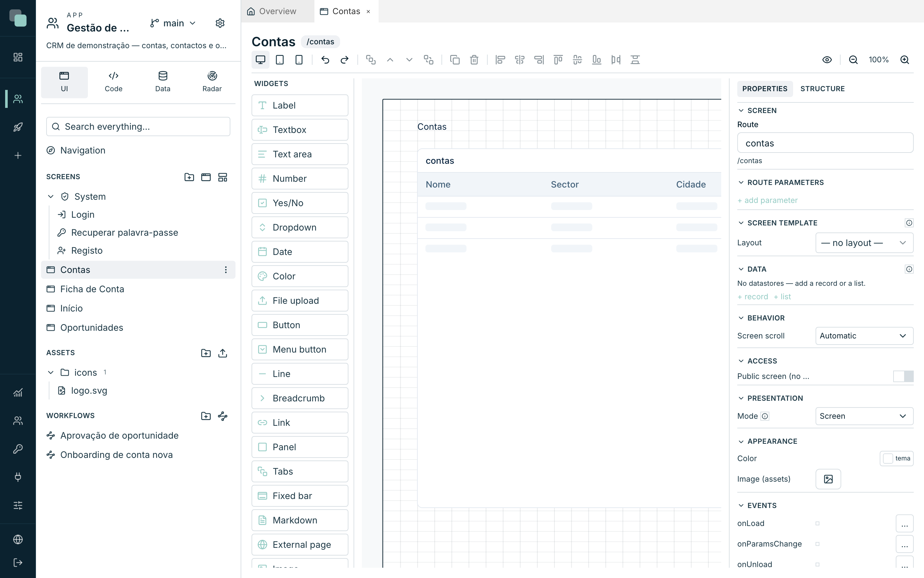
Task: Edit the Route input field
Action: pyautogui.click(x=825, y=143)
